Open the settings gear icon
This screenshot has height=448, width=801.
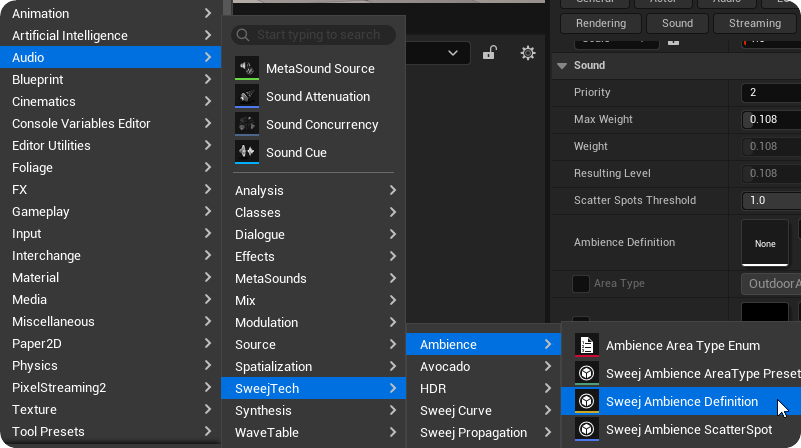528,53
